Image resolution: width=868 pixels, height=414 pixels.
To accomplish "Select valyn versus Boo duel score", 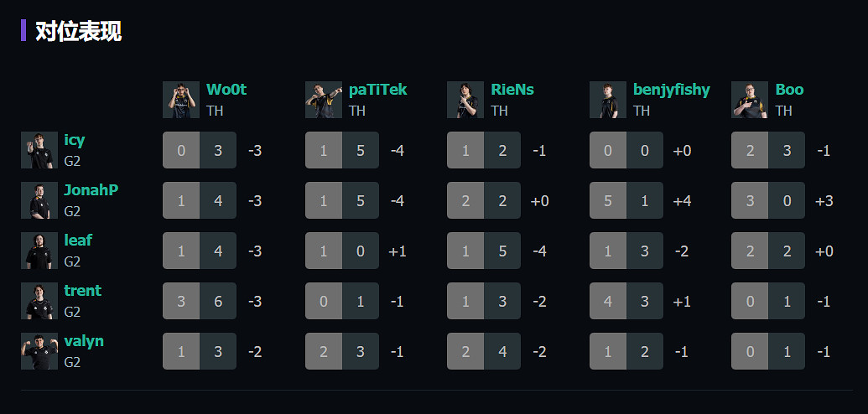I will point(767,351).
